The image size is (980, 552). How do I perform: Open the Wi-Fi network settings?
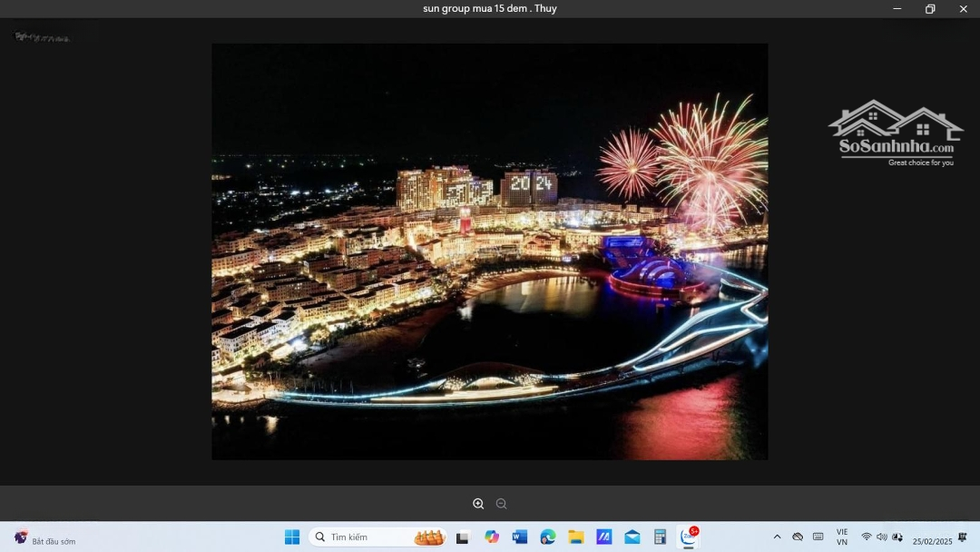[x=867, y=537]
